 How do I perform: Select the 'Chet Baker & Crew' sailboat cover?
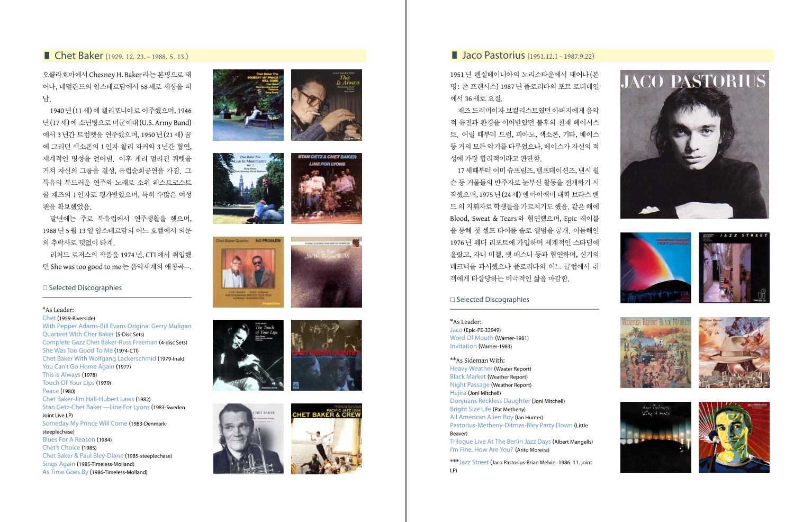point(327,438)
